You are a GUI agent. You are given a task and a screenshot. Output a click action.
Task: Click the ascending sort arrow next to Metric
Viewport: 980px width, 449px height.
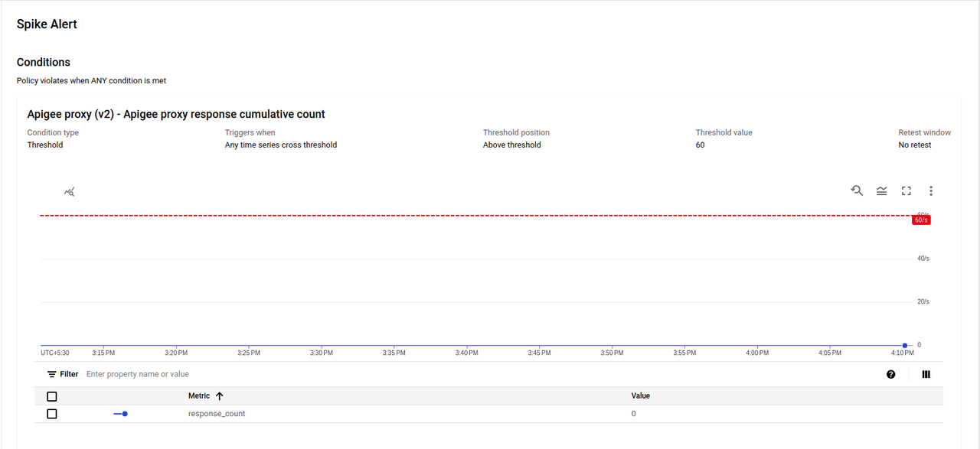[220, 396]
